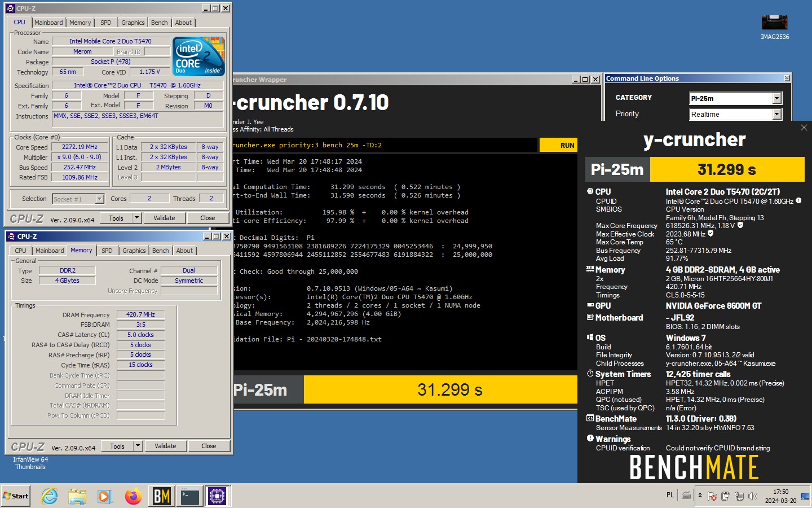Open the Bench tab in upper CPU-Z
The width and height of the screenshot is (812, 508).
pos(160,23)
